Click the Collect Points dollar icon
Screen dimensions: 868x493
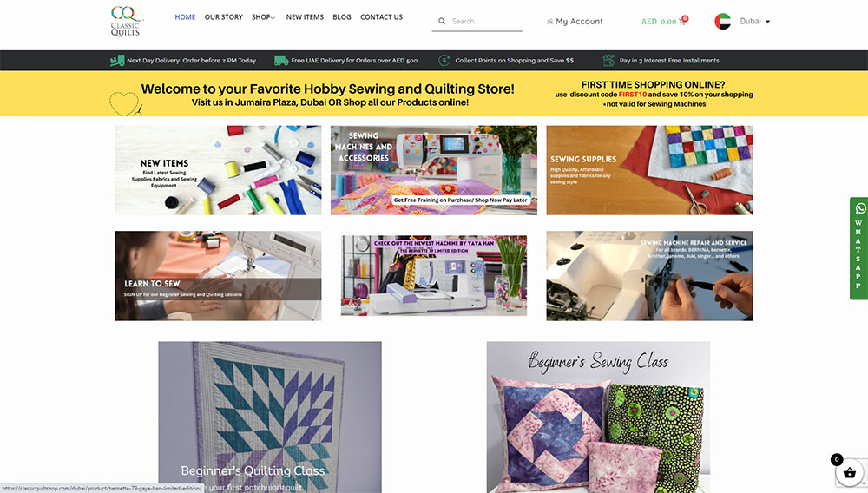coord(444,60)
